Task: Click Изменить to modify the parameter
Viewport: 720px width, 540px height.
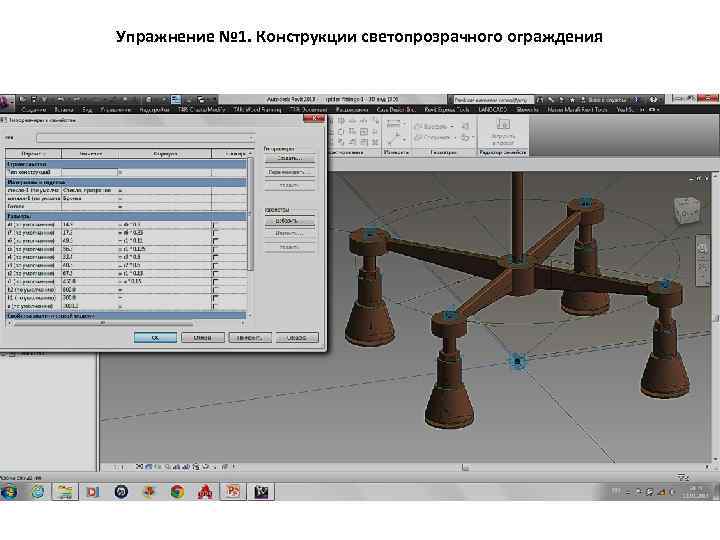Action: (x=290, y=234)
